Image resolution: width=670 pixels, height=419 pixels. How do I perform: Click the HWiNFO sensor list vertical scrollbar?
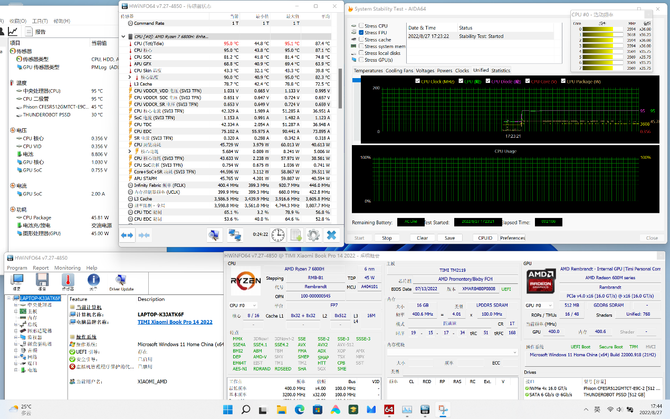click(340, 88)
